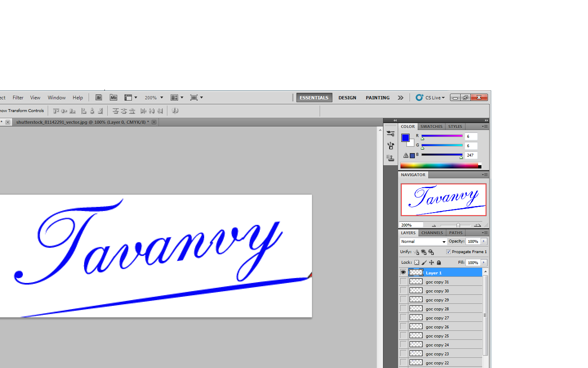
Task: Switch to the Styles tab
Action: (455, 127)
